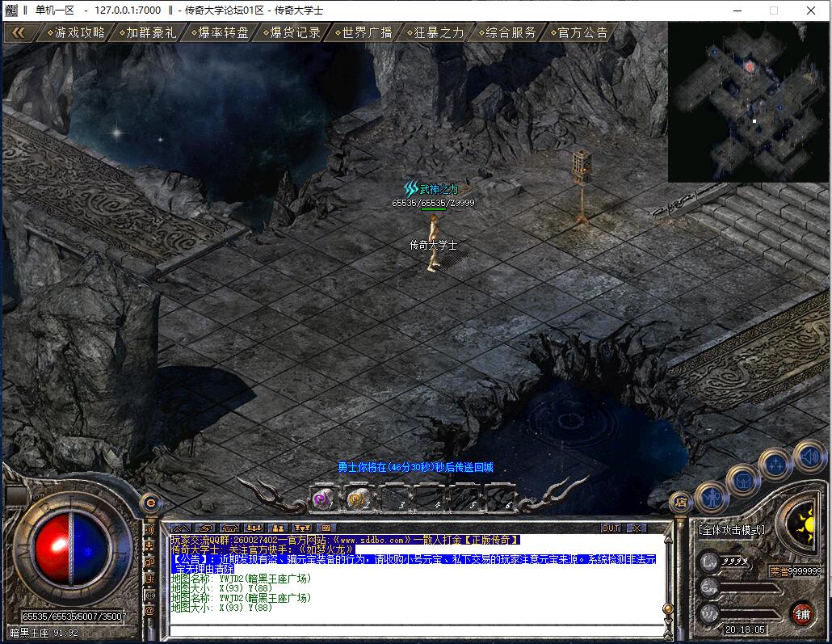This screenshot has height=644, width=832.
Task: Open the 爆率转盘 menu
Action: [x=220, y=33]
